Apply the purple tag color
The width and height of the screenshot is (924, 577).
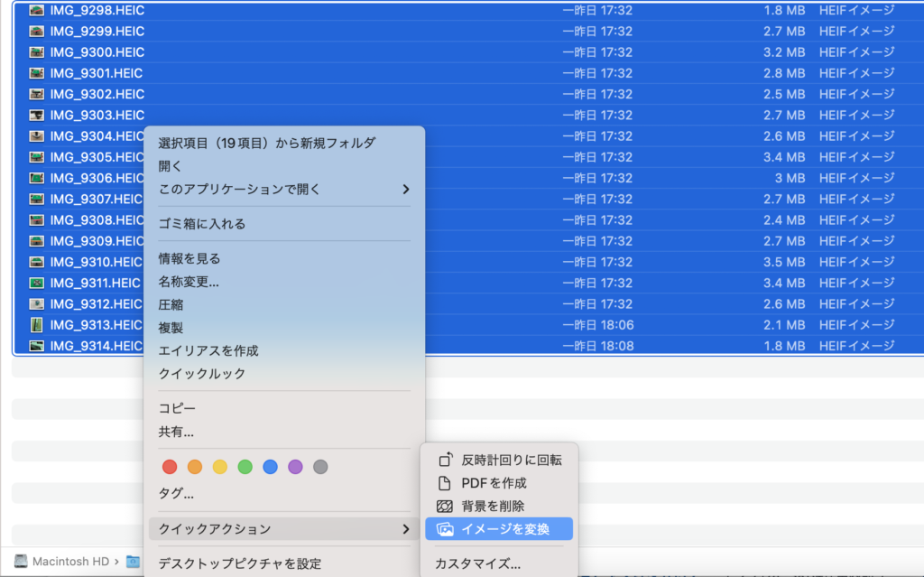pos(295,467)
